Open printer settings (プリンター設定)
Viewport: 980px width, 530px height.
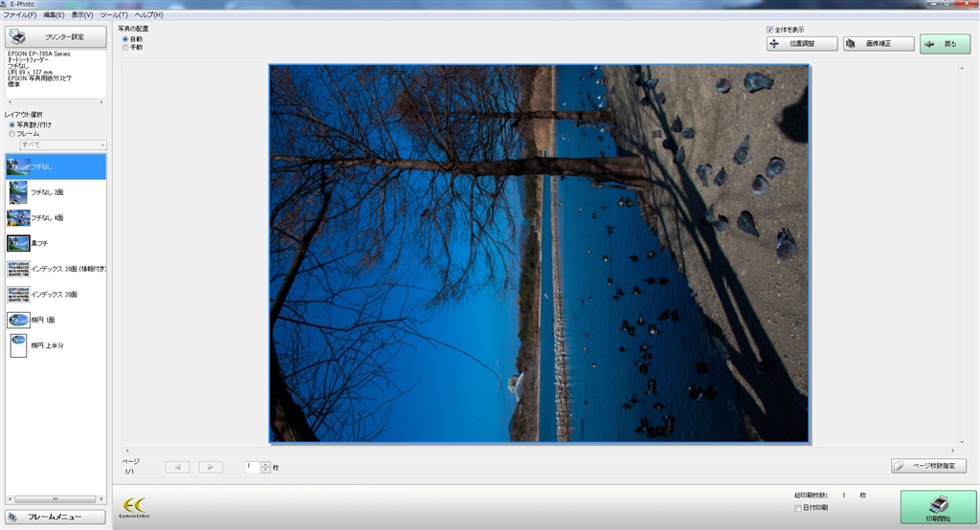pyautogui.click(x=56, y=37)
